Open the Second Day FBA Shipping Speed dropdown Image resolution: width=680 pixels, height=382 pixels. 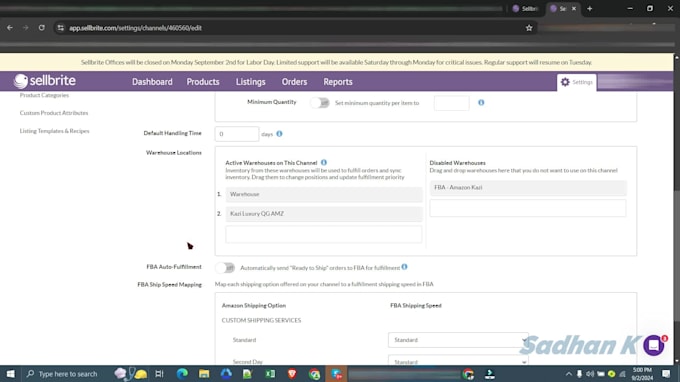click(458, 361)
